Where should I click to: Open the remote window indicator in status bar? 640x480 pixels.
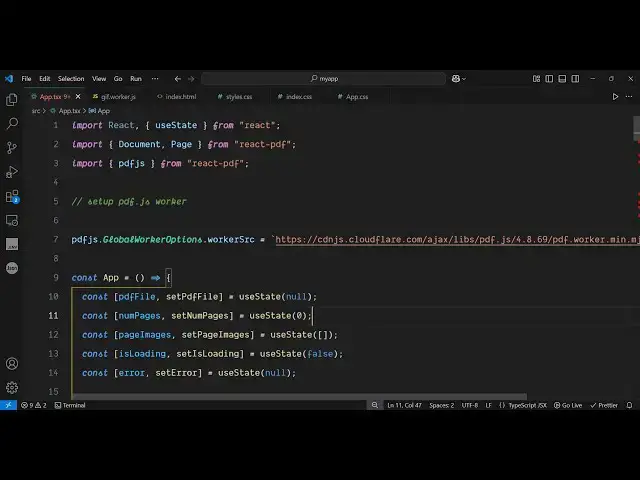click(8, 405)
